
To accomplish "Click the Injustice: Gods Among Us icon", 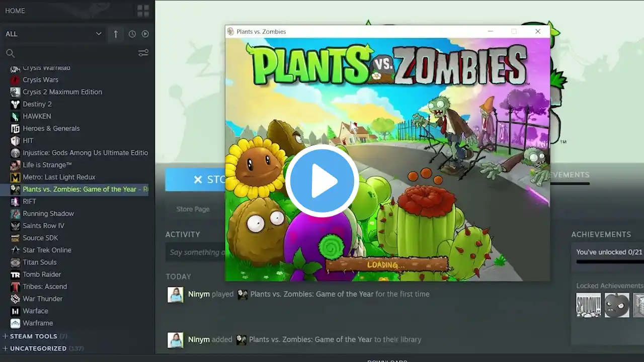I will pyautogui.click(x=15, y=153).
